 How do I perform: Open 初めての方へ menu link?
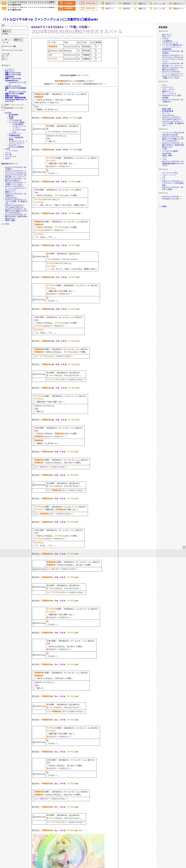coord(10,71)
